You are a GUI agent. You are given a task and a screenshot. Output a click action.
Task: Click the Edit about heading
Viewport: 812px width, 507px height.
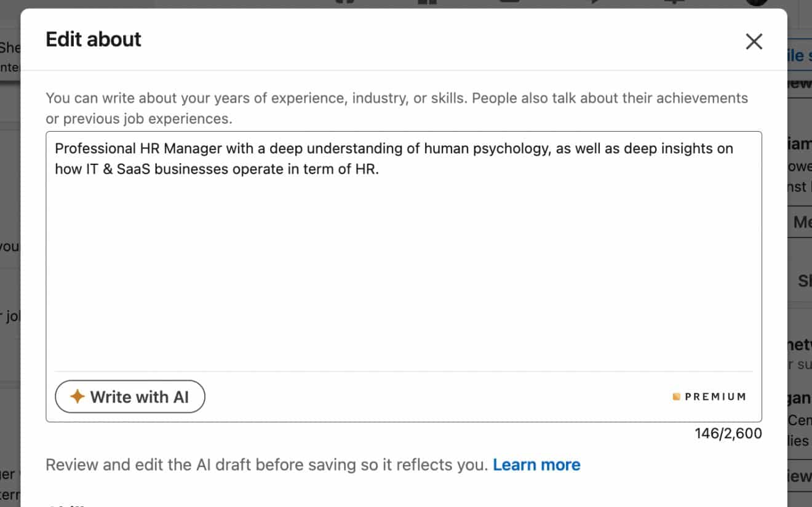pos(93,39)
